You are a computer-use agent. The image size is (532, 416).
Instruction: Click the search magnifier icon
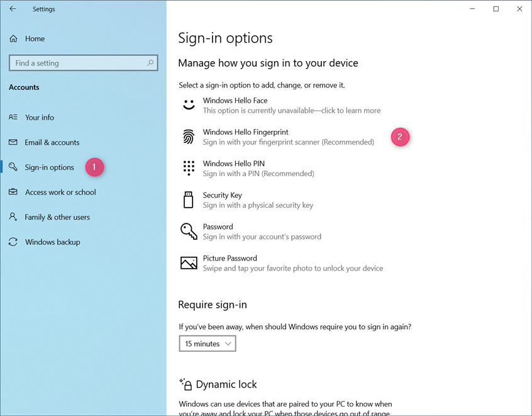pyautogui.click(x=150, y=63)
